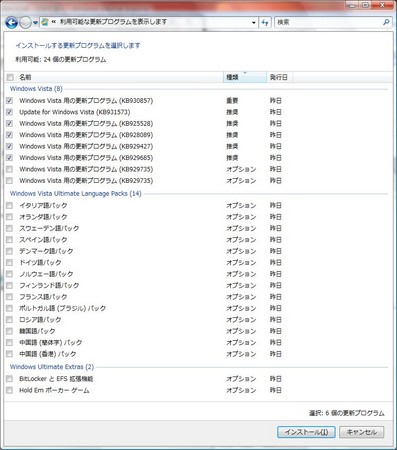
Task: Sort by the 種類 column header
Action: pos(245,77)
